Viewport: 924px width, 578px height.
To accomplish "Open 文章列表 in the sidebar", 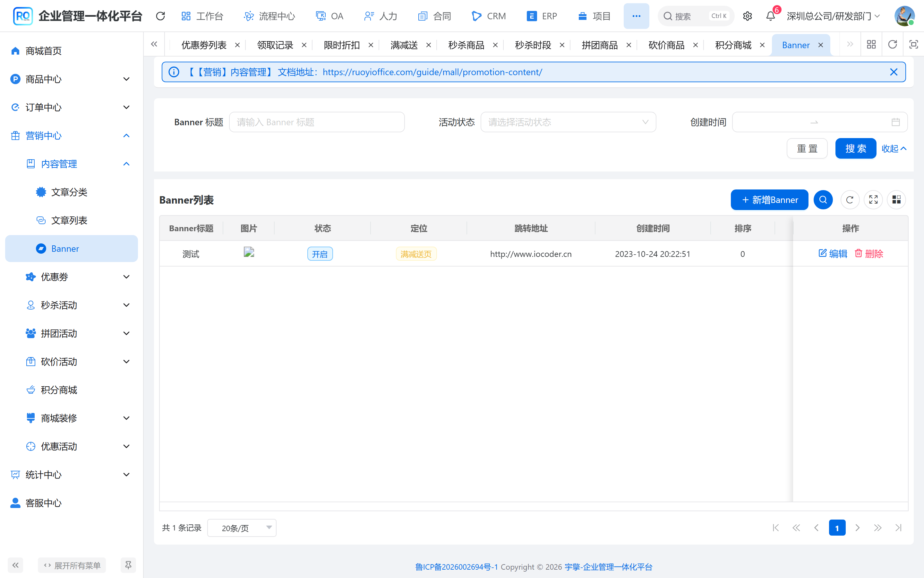I will tap(72, 221).
